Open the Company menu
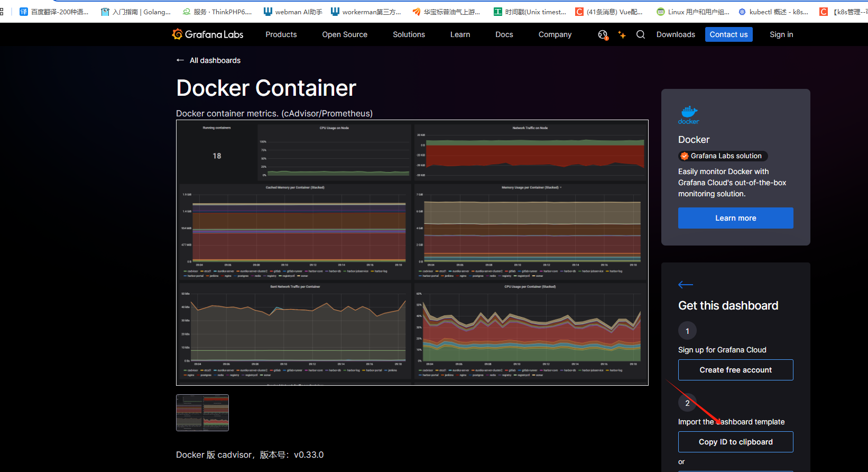 tap(555, 34)
